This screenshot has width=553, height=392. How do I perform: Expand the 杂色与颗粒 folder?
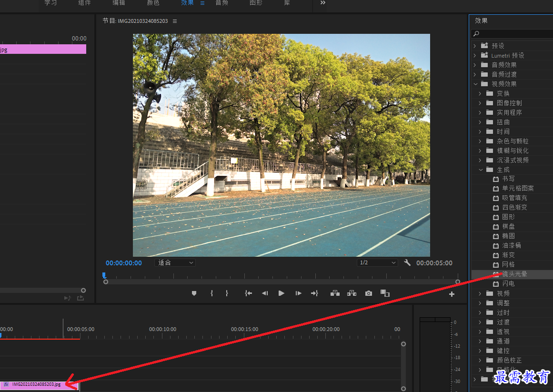(x=480, y=141)
